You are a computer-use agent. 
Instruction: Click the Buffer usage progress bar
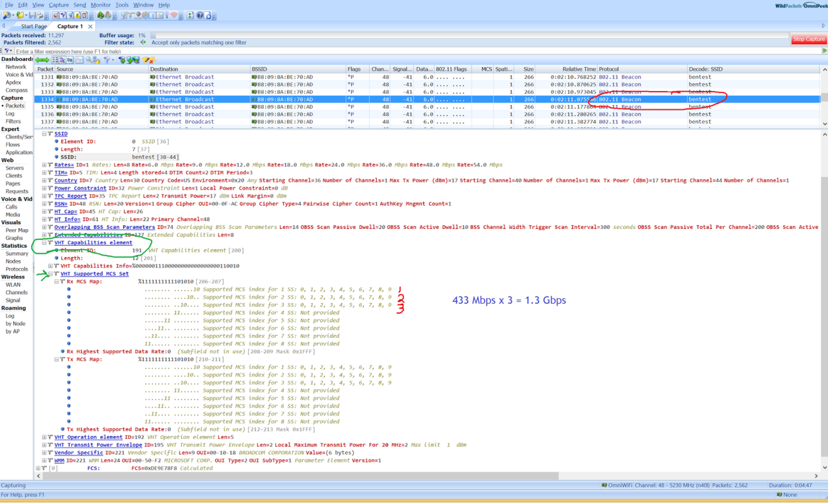point(470,35)
